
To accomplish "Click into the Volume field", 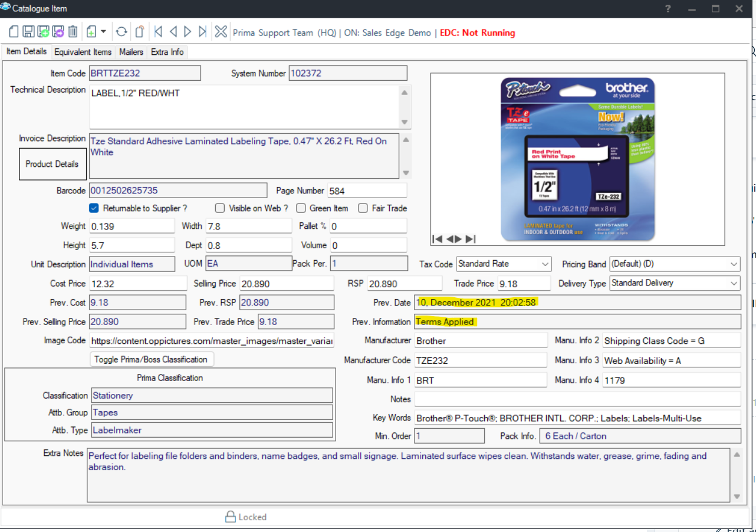I will point(368,245).
